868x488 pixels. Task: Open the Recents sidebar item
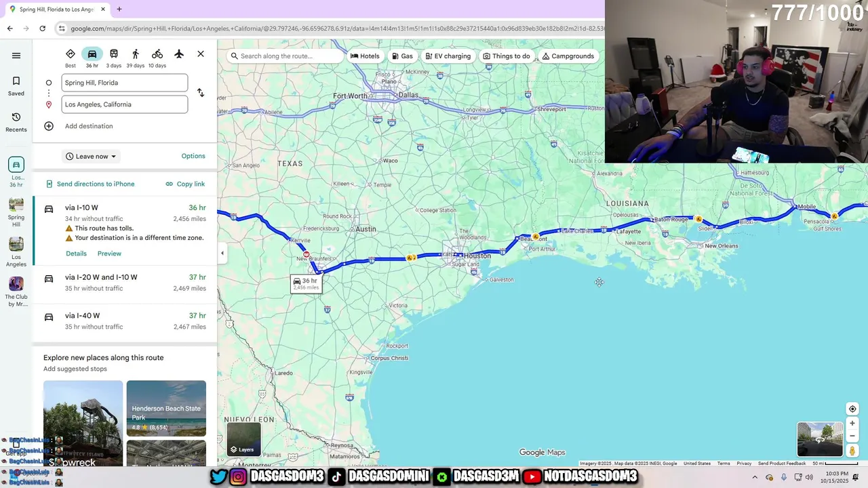[x=16, y=123]
